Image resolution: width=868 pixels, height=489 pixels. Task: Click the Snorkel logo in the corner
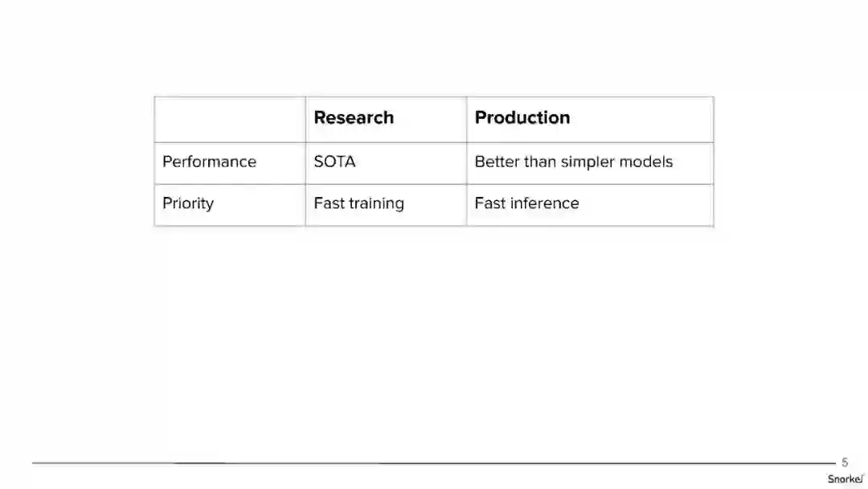[845, 479]
